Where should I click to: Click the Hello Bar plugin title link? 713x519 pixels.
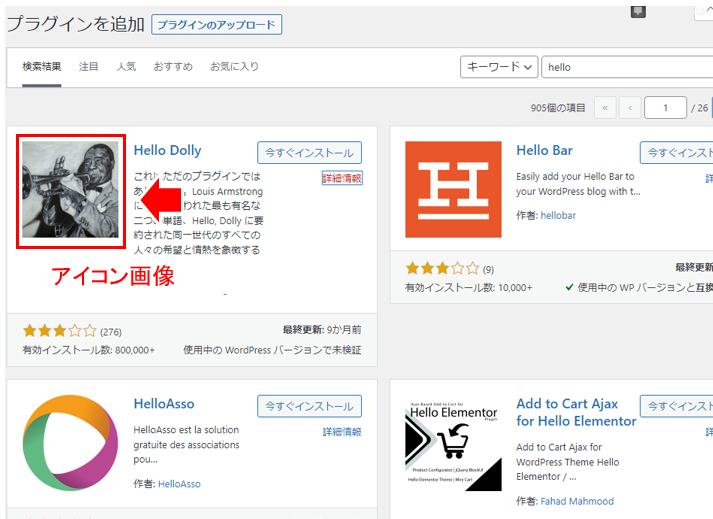click(544, 151)
